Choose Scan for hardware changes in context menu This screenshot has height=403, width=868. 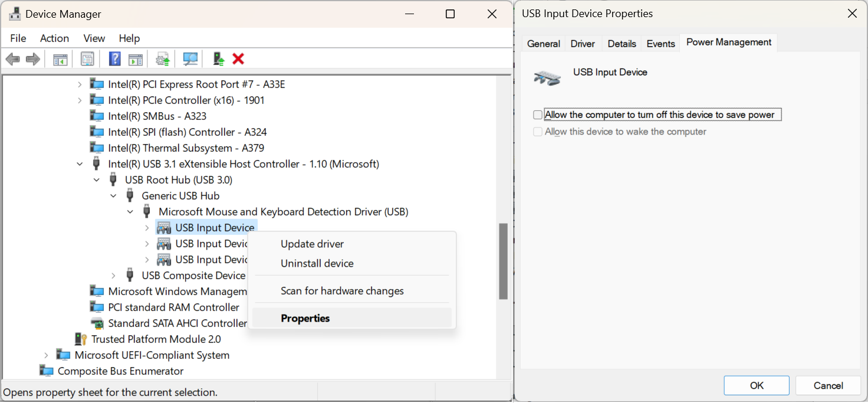coord(352,291)
